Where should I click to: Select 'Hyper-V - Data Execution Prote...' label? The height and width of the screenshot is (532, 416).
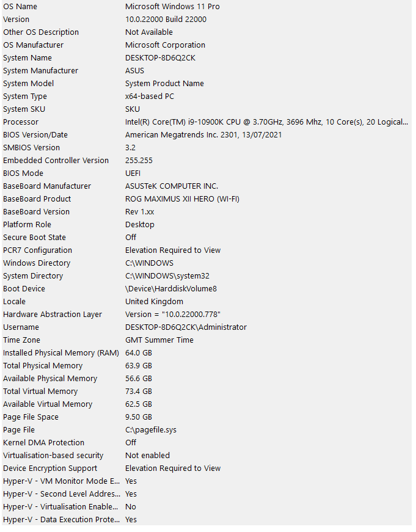pos(62,520)
